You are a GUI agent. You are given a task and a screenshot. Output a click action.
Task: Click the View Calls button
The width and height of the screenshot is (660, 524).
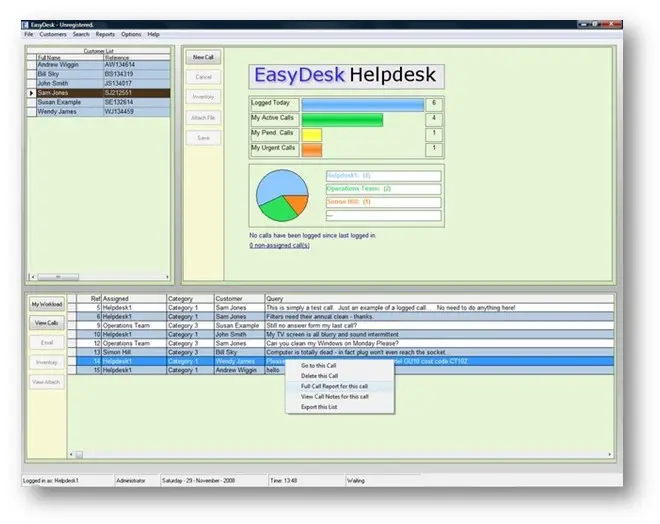tap(47, 323)
